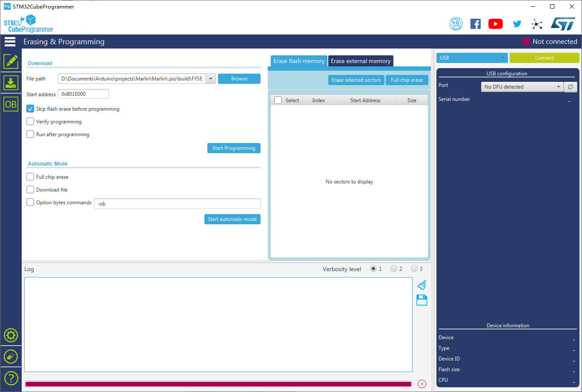Open Option Bytes OB icon
582x392 pixels.
click(11, 104)
